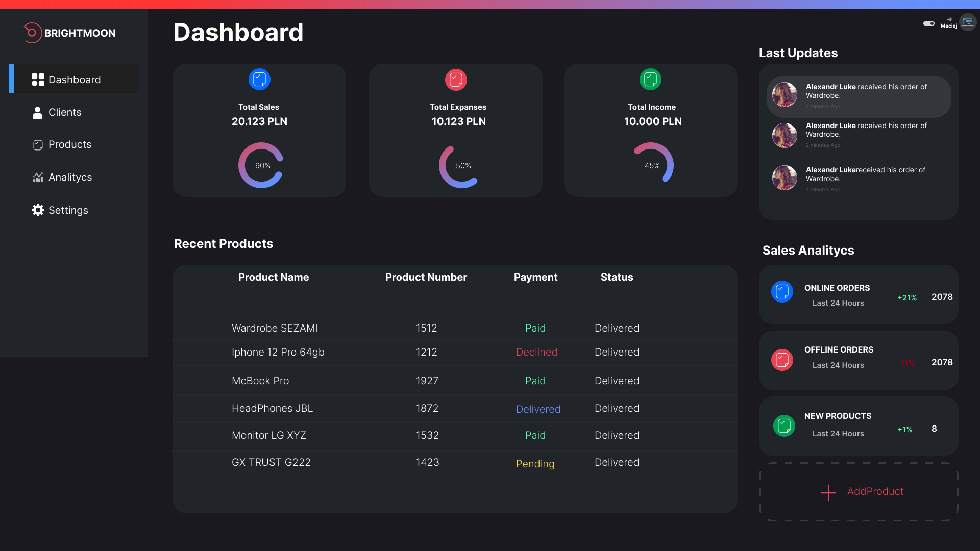Open Analitycs via the chart icon
980x551 pixels.
38,177
